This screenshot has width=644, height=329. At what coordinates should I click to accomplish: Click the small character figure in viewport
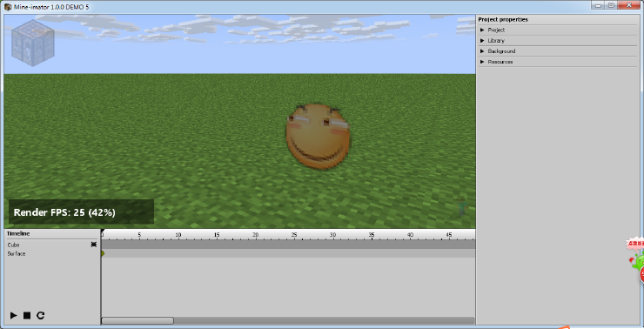tap(461, 206)
